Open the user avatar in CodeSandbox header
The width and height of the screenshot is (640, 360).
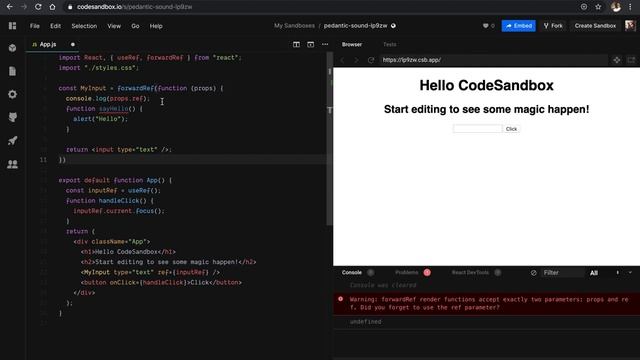(x=630, y=26)
